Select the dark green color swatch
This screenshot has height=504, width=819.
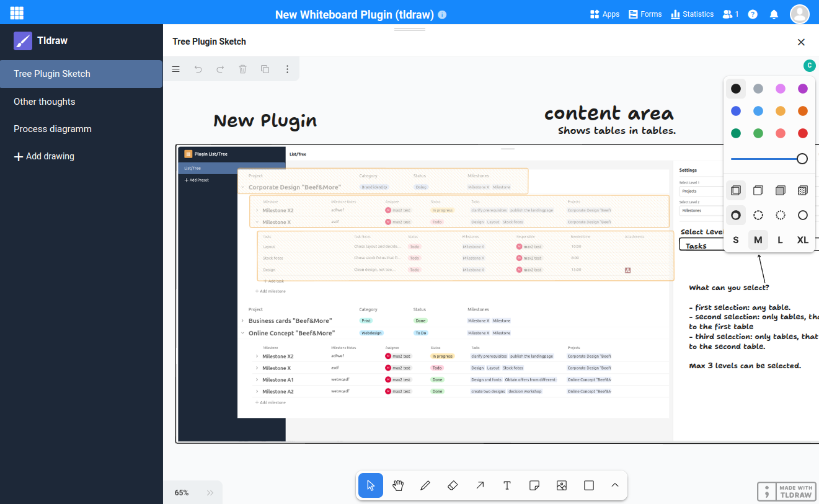pos(736,133)
